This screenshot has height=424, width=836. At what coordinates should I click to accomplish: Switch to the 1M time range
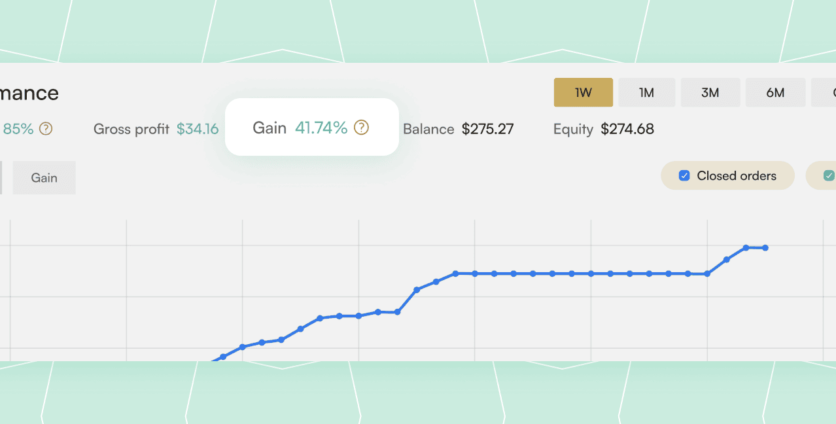[647, 93]
